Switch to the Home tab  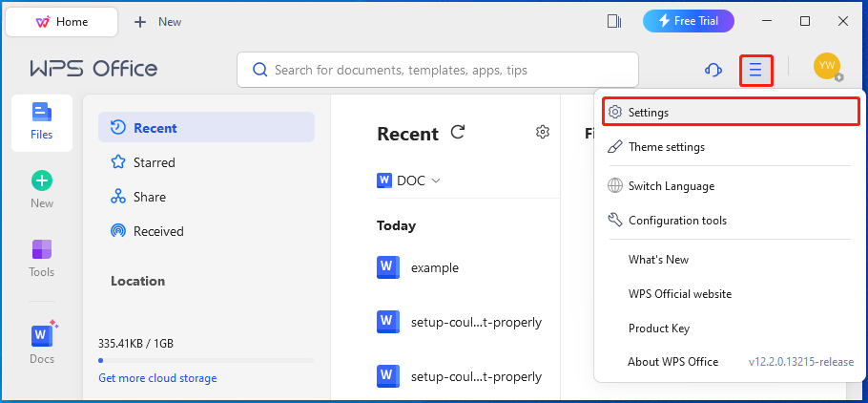pyautogui.click(x=61, y=22)
